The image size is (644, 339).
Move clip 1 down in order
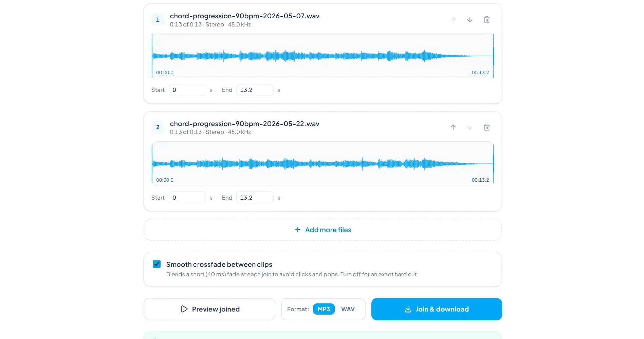pos(470,20)
